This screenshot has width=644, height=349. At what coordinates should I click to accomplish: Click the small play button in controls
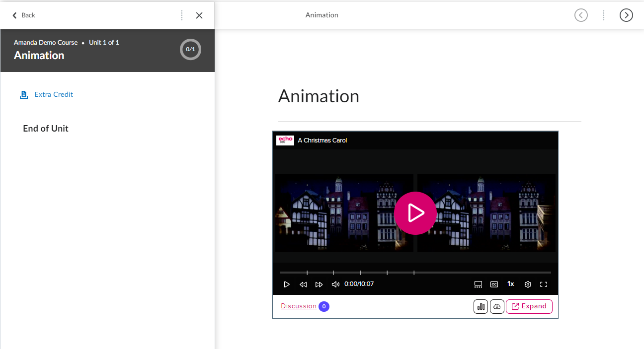[287, 284]
